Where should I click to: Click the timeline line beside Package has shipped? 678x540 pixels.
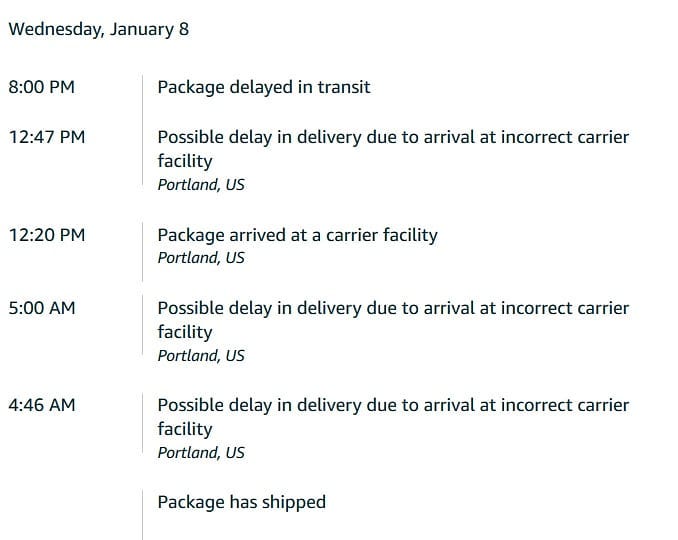coord(142,510)
